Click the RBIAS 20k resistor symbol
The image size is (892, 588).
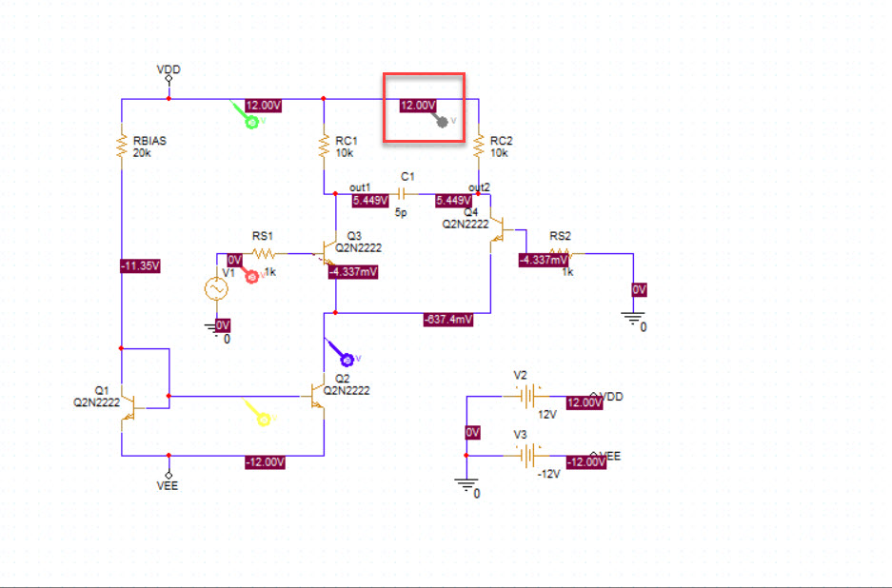coord(122,146)
